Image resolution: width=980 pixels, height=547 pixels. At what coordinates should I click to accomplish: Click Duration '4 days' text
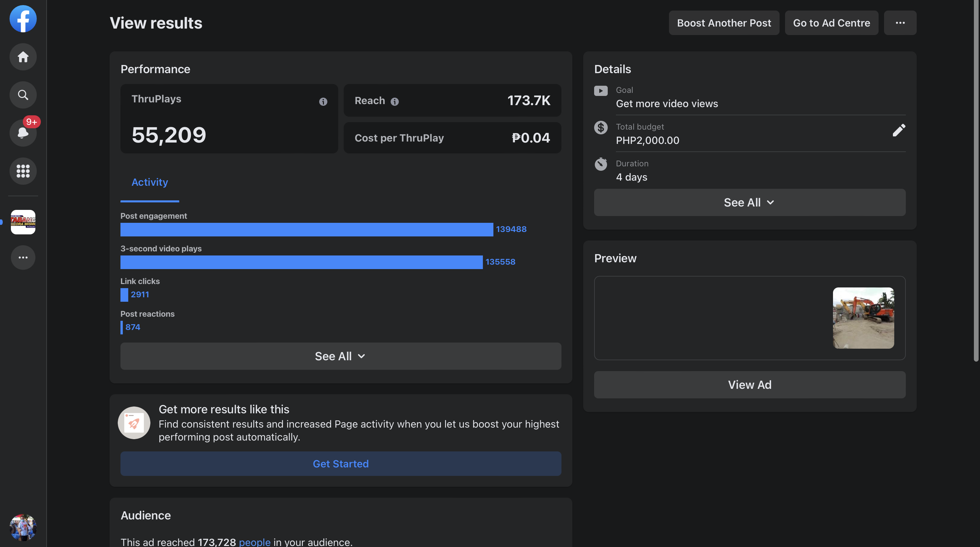coord(632,177)
